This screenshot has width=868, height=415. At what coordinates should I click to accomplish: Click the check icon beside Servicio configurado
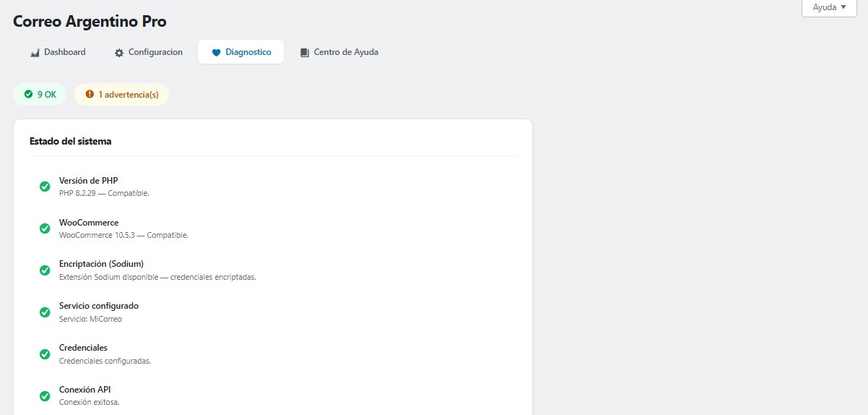tap(45, 312)
